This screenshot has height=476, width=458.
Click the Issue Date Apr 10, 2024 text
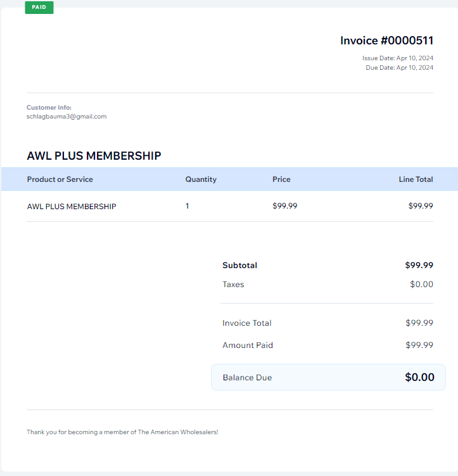point(398,58)
